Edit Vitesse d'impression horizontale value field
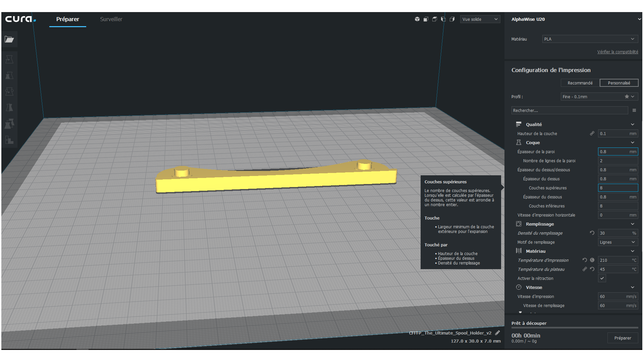The height and width of the screenshot is (362, 644). tap(618, 215)
